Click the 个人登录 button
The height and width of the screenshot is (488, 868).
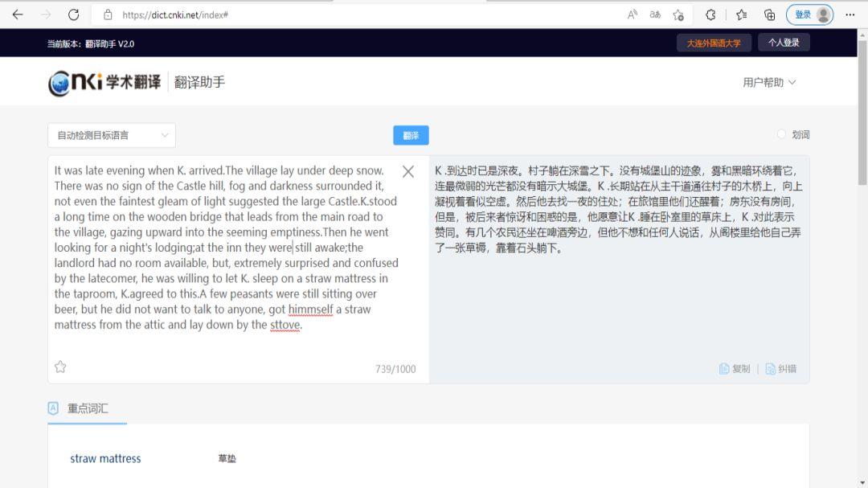pyautogui.click(x=784, y=43)
